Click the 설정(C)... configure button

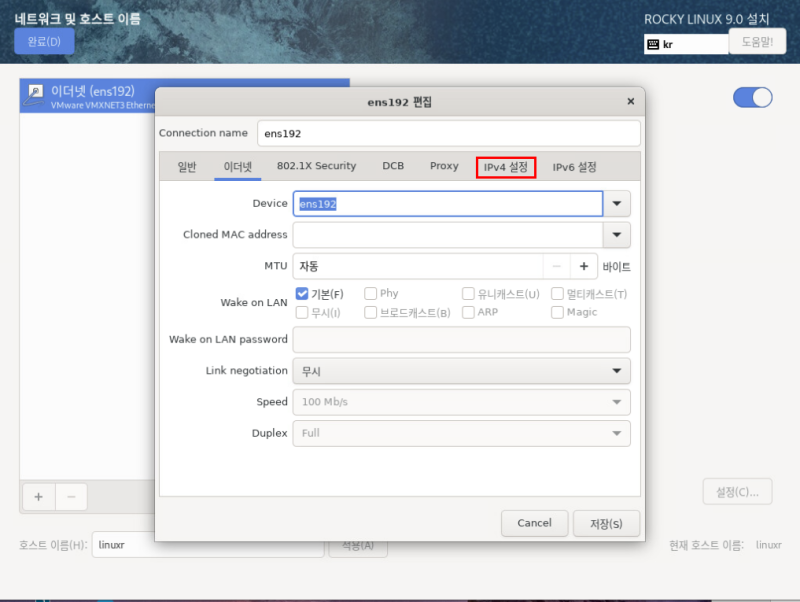[x=737, y=492]
